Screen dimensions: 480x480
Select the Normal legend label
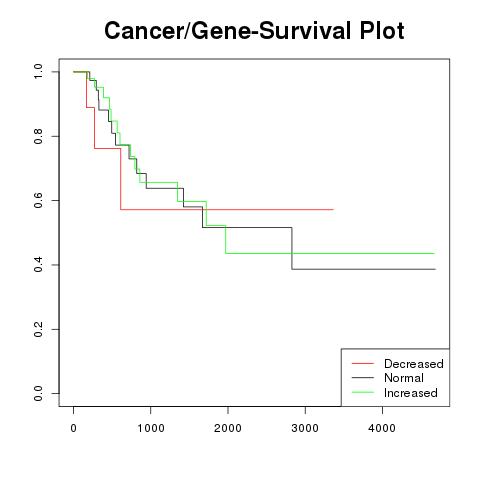click(x=404, y=378)
